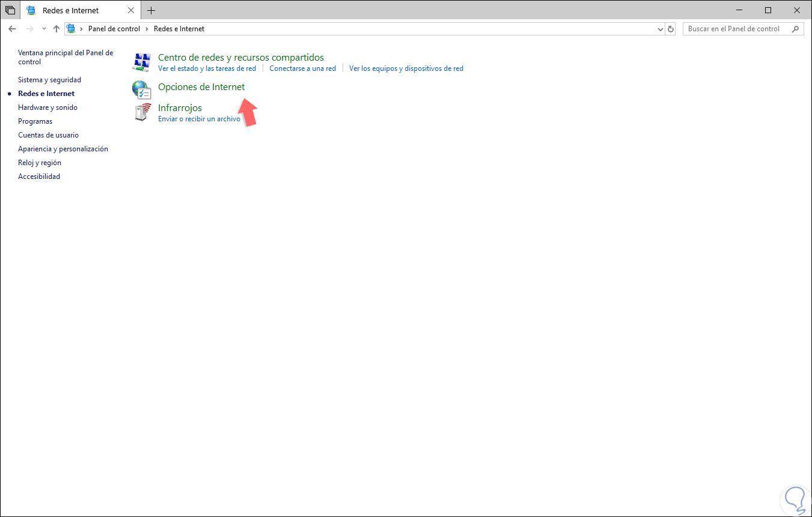This screenshot has width=812, height=517.
Task: Click the Control Panel icon in address bar
Action: pos(71,29)
